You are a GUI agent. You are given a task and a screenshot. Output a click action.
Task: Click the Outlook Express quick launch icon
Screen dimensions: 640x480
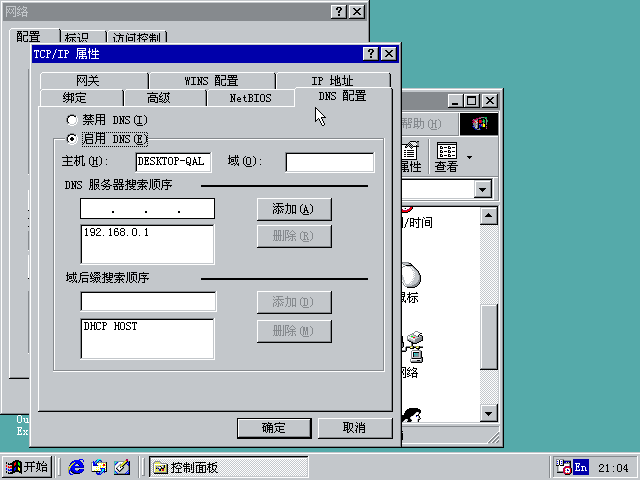tap(99, 467)
